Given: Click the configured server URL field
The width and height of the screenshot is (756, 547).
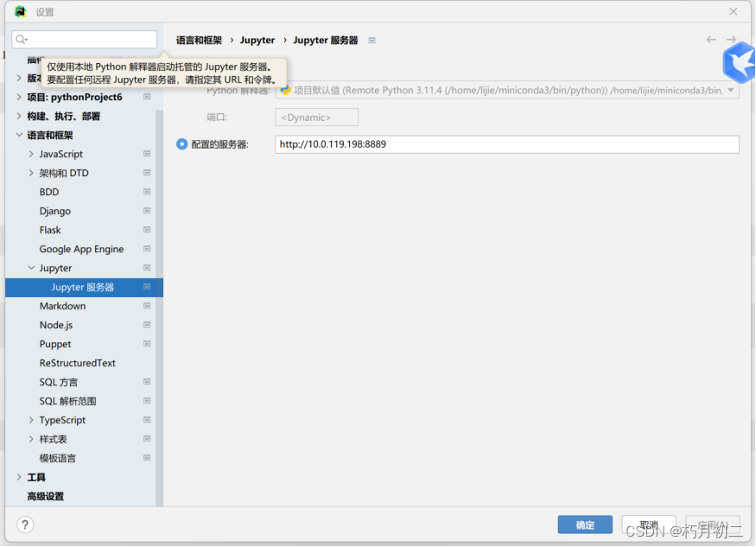Looking at the screenshot, I should click(x=506, y=144).
